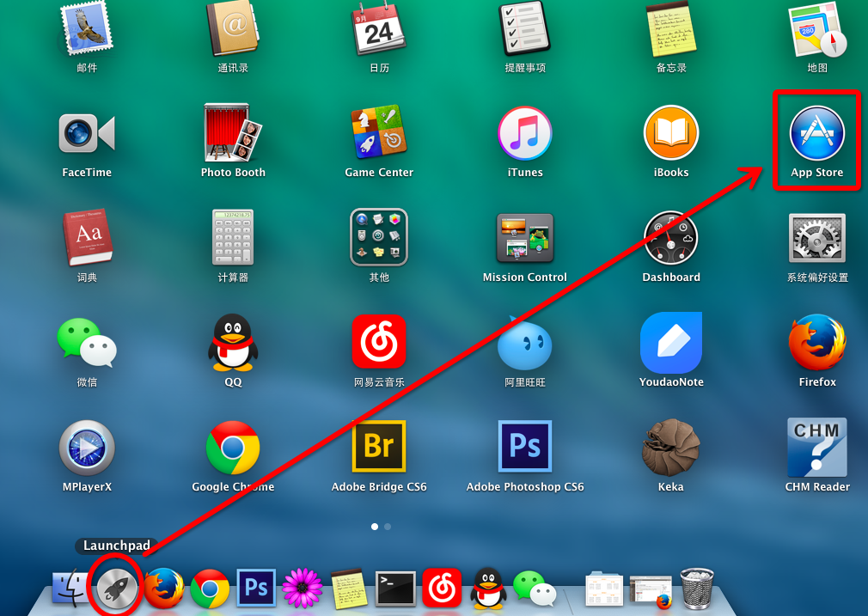
Task: Launch Dashboard app icon
Action: pyautogui.click(x=671, y=238)
